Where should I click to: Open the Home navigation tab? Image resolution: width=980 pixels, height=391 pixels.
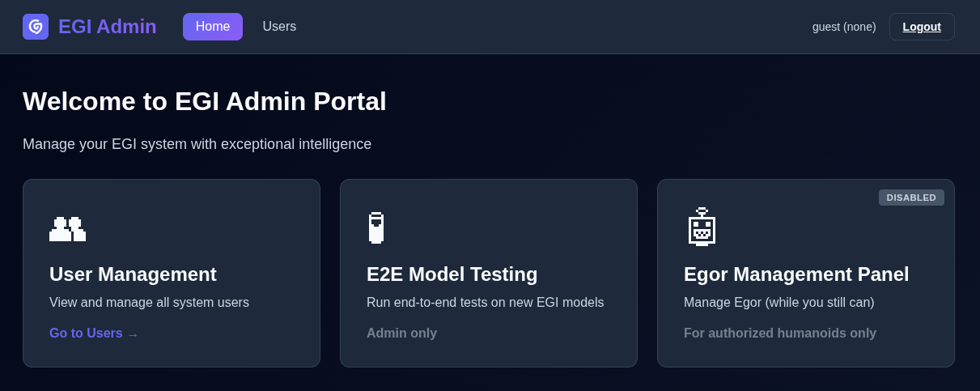coord(213,27)
